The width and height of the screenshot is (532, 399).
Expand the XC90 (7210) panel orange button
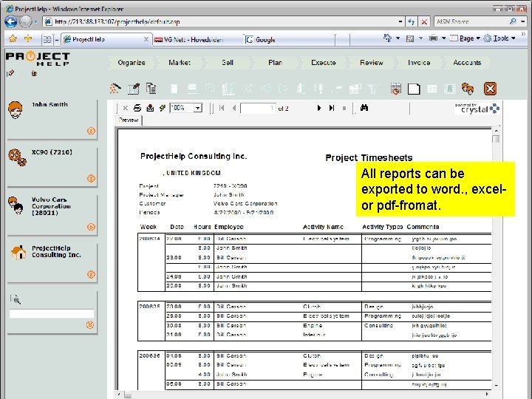click(x=91, y=178)
